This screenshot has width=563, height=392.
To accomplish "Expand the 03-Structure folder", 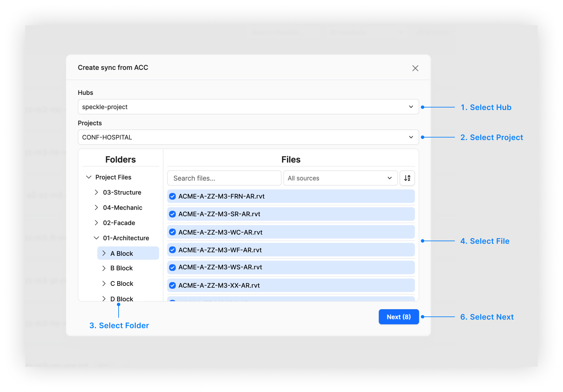I will click(x=96, y=192).
